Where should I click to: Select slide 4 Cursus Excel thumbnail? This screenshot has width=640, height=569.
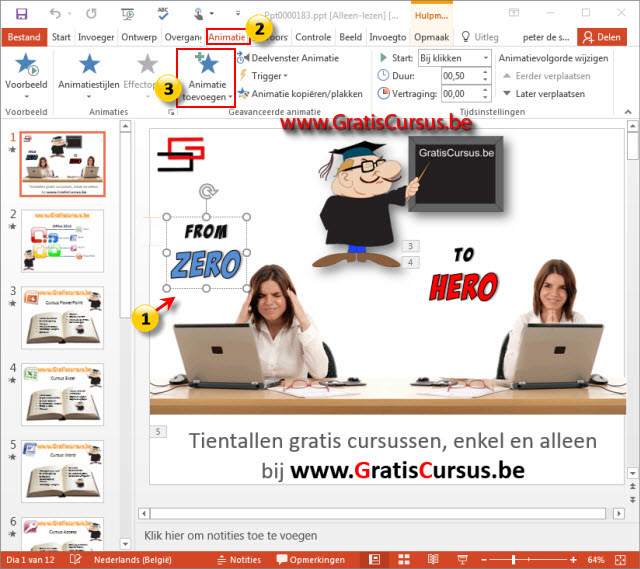tap(62, 394)
